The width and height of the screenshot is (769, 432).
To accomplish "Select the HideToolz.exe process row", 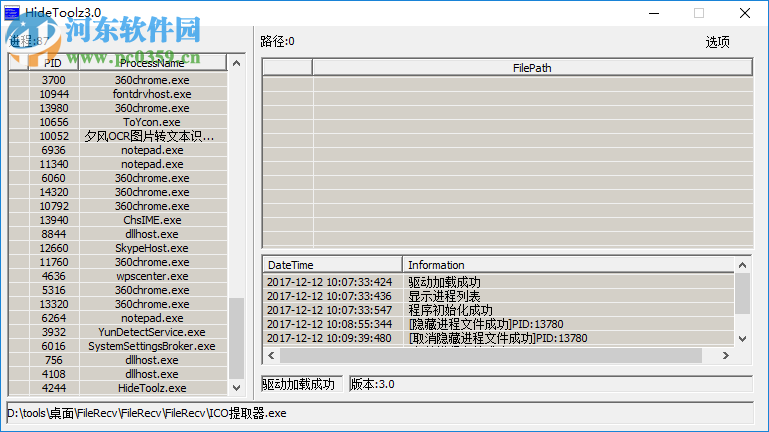I will point(118,388).
